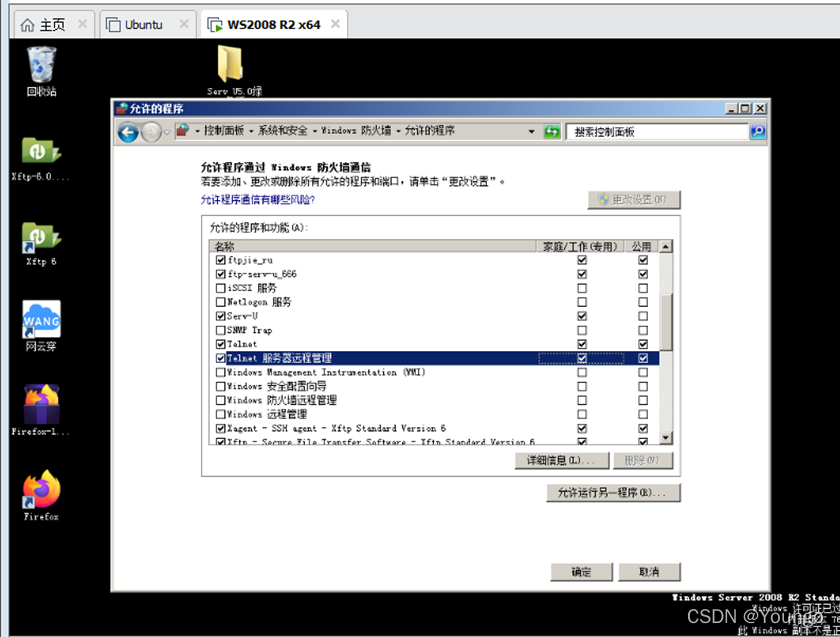Click the Forward arrow navigation button

click(x=151, y=132)
